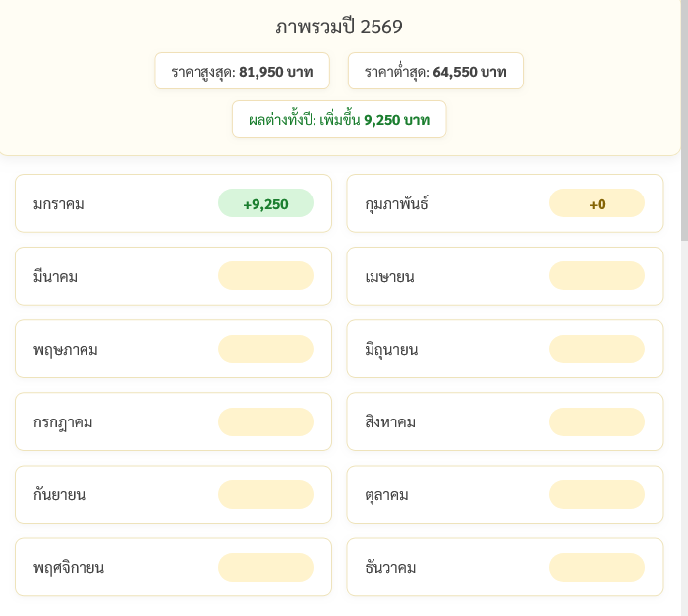Image resolution: width=688 pixels, height=616 pixels.
Task: Click the yellow +0 badge
Action: coord(597,203)
